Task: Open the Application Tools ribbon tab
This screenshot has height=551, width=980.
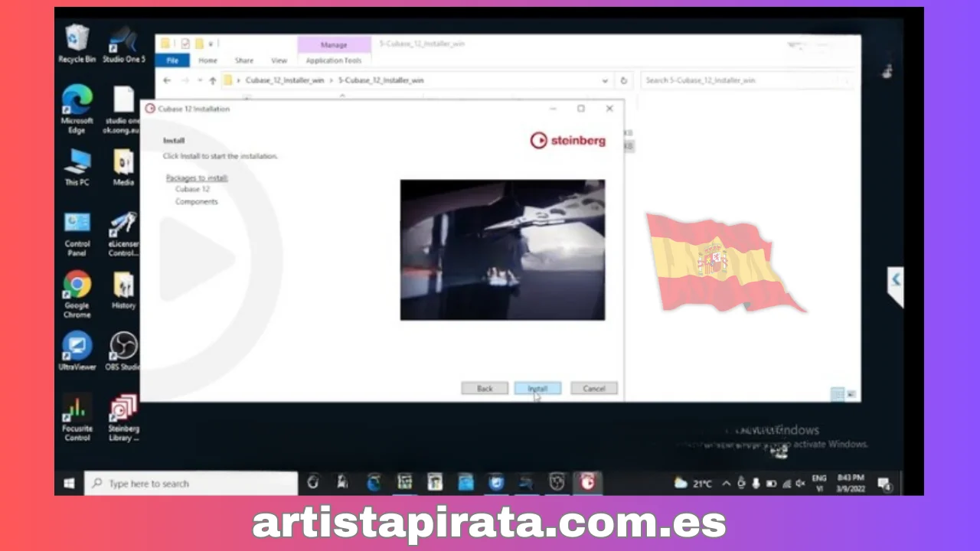Action: (334, 60)
